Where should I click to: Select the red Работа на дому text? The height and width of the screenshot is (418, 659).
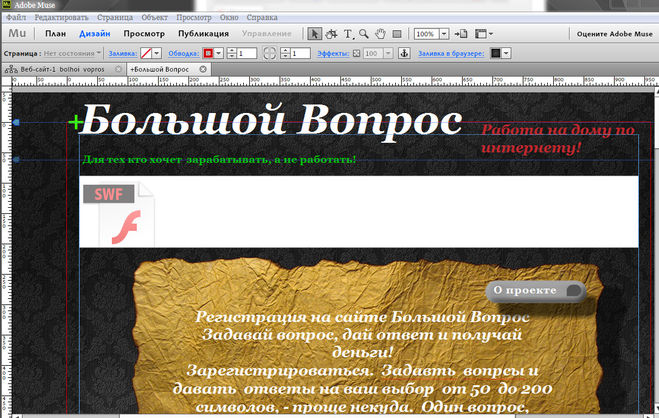click(x=557, y=139)
